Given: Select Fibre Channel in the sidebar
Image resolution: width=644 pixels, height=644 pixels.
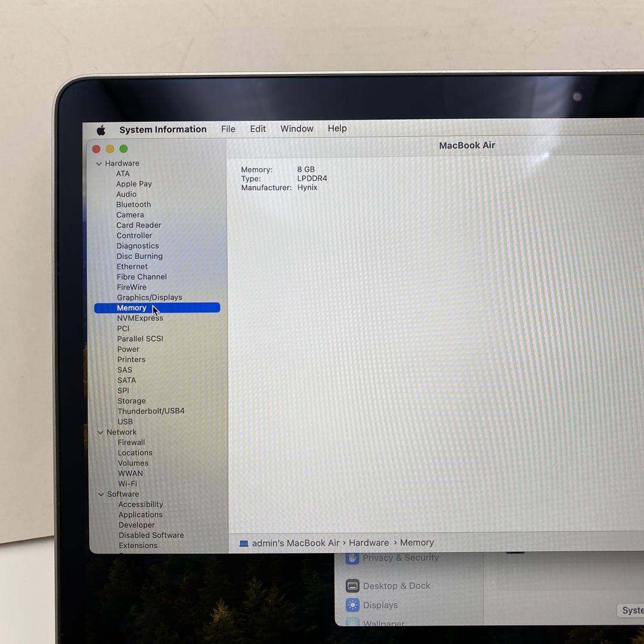Looking at the screenshot, I should (x=141, y=277).
